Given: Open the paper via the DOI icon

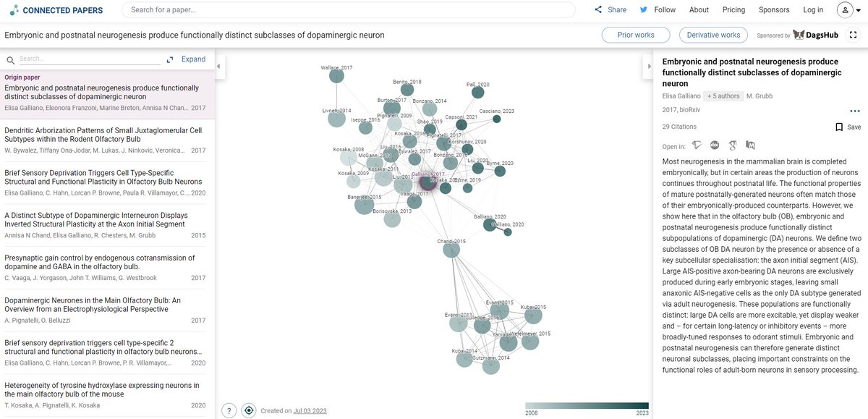Looking at the screenshot, I should (x=714, y=145).
